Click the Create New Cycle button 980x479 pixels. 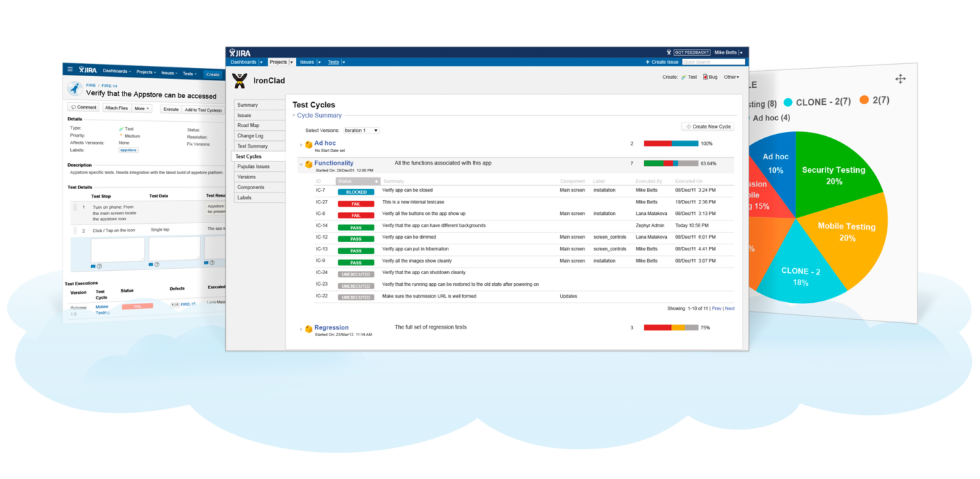click(708, 127)
